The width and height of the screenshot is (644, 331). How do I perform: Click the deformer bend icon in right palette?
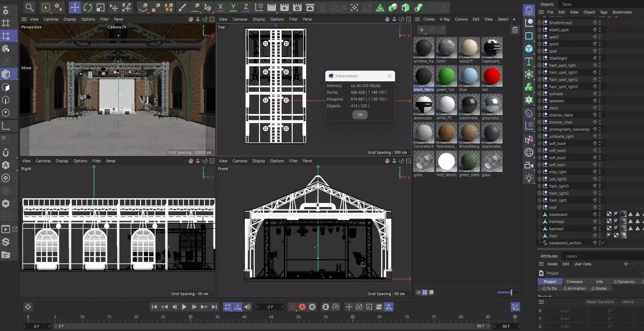tap(529, 113)
